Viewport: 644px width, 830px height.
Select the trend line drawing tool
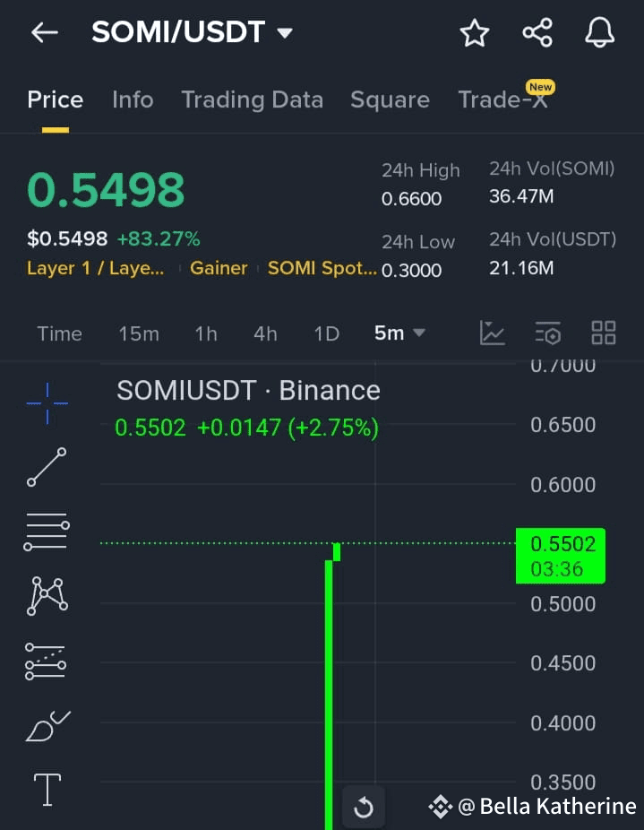(x=47, y=467)
